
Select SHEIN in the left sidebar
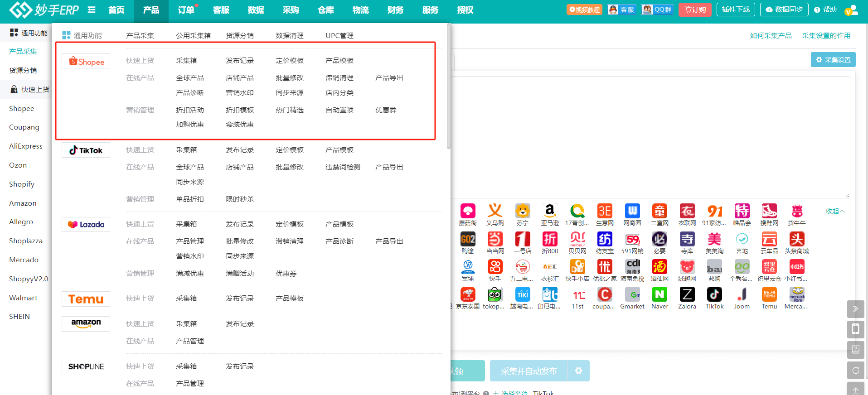tap(19, 317)
